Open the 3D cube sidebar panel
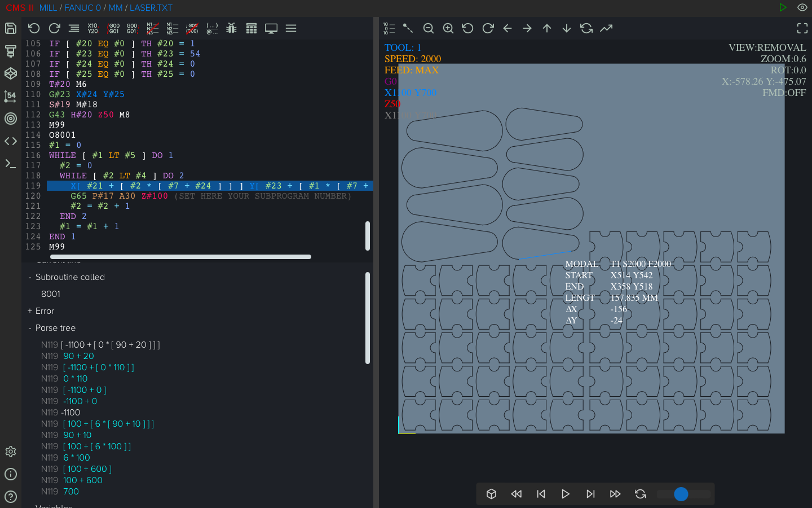 (11, 73)
